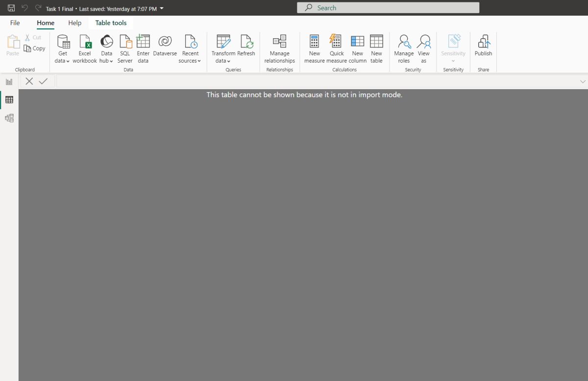Focus the Search box in title bar
The width and height of the screenshot is (588, 381).
pos(388,8)
